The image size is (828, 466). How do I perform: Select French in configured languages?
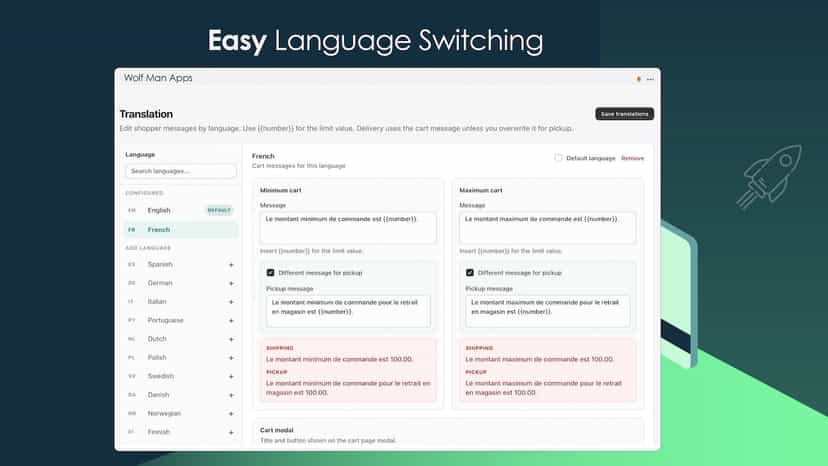tap(181, 230)
